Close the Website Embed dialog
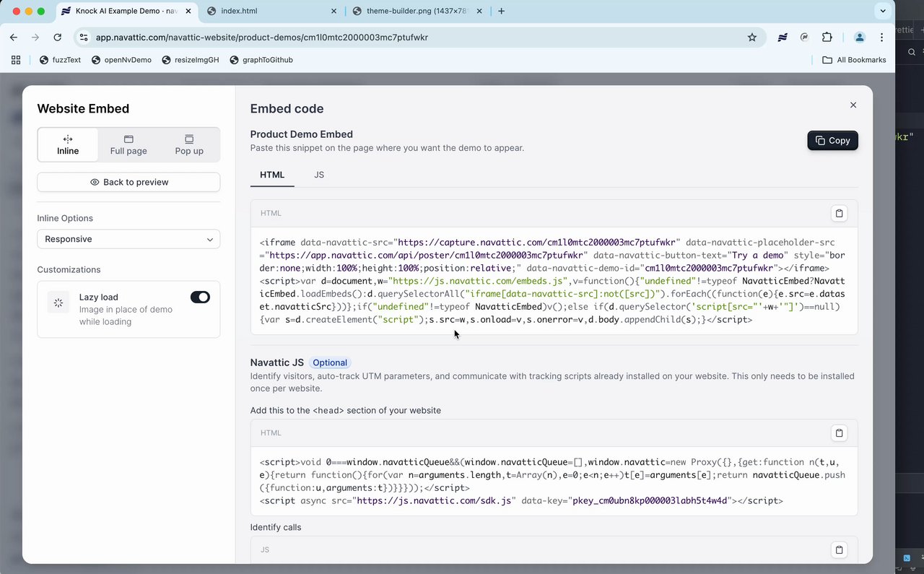Viewport: 924px width, 574px height. [853, 105]
